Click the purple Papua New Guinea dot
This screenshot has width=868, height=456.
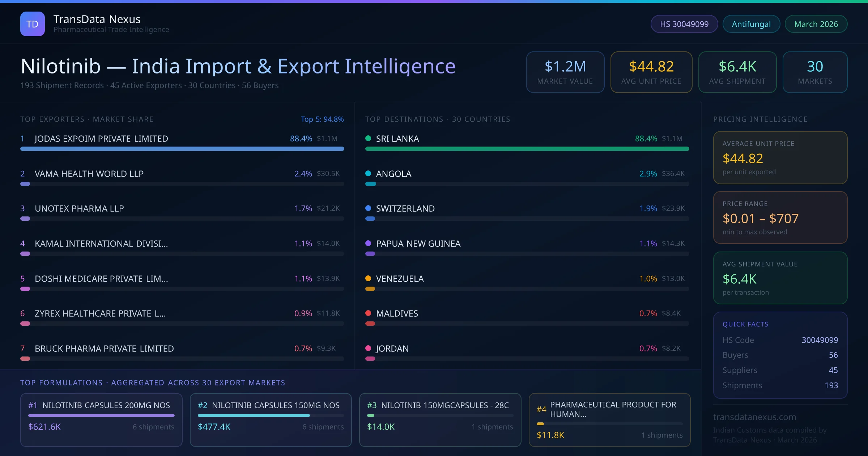point(368,243)
